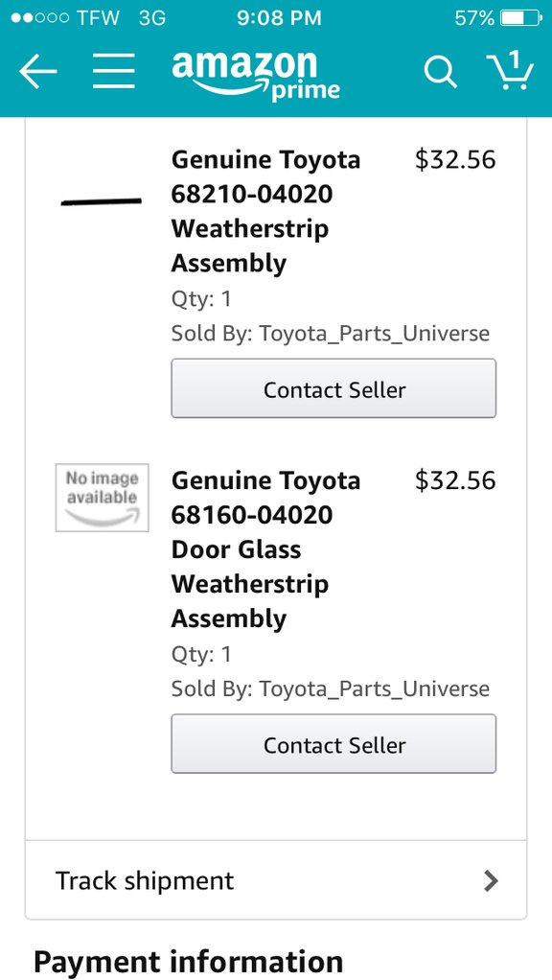Open the search magnifier icon
The height and width of the screenshot is (980, 552).
tap(441, 72)
